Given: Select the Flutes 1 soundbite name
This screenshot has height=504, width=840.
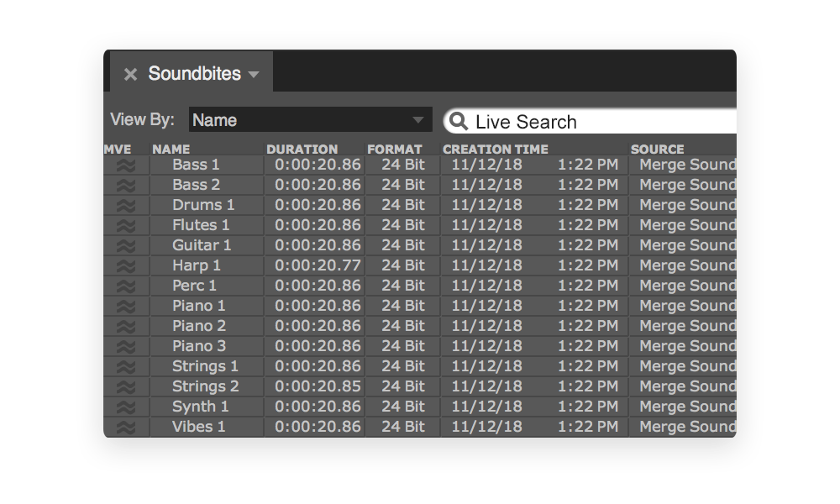Looking at the screenshot, I should 201,225.
